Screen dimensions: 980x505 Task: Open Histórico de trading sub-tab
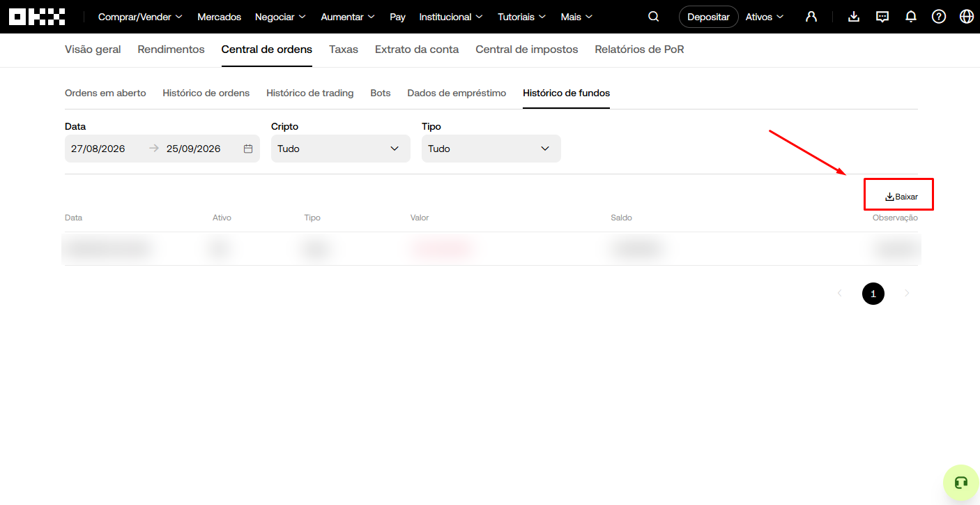pos(310,93)
